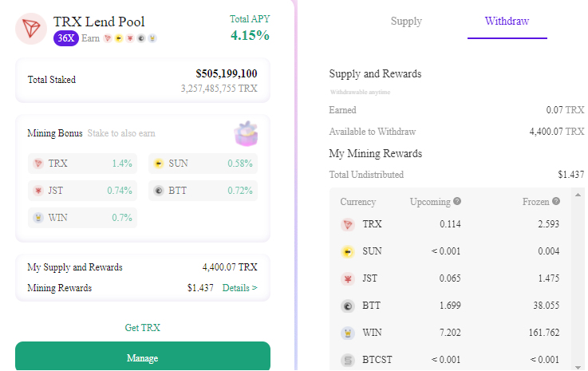The height and width of the screenshot is (371, 588).
Task: Click the TRX icon in rewards table
Action: click(348, 225)
